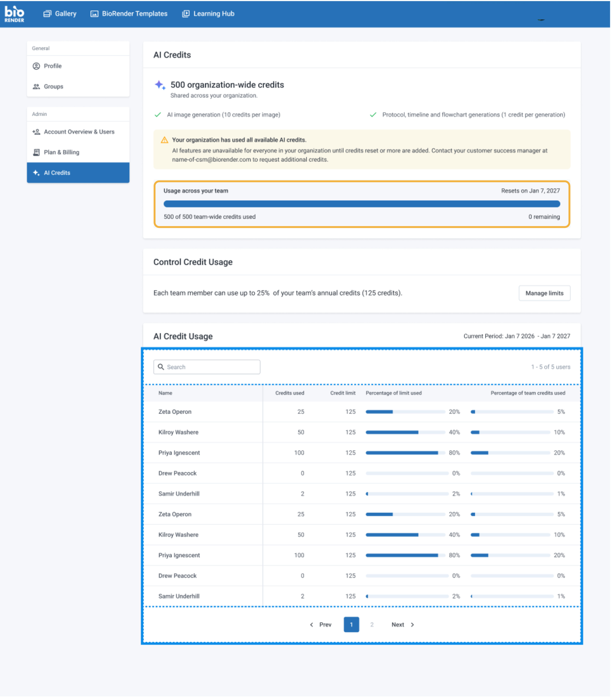Open the AI Credits sidebar item
611x700 pixels.
[x=78, y=173]
